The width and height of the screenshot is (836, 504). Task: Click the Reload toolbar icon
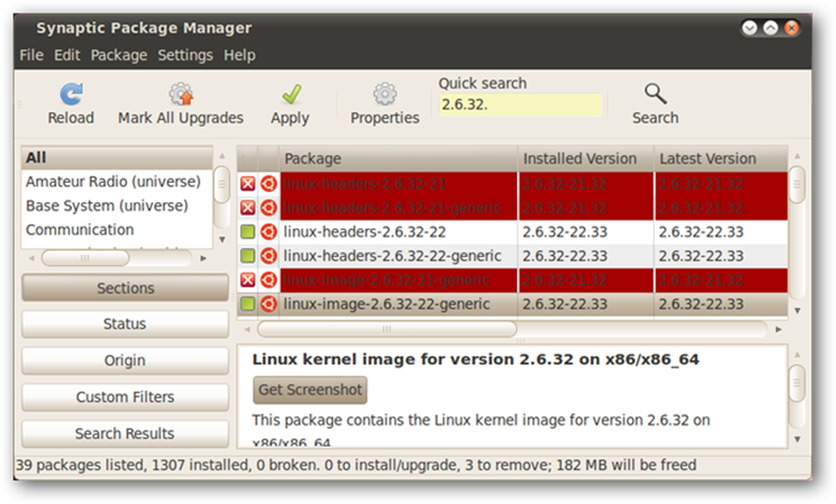point(71,94)
